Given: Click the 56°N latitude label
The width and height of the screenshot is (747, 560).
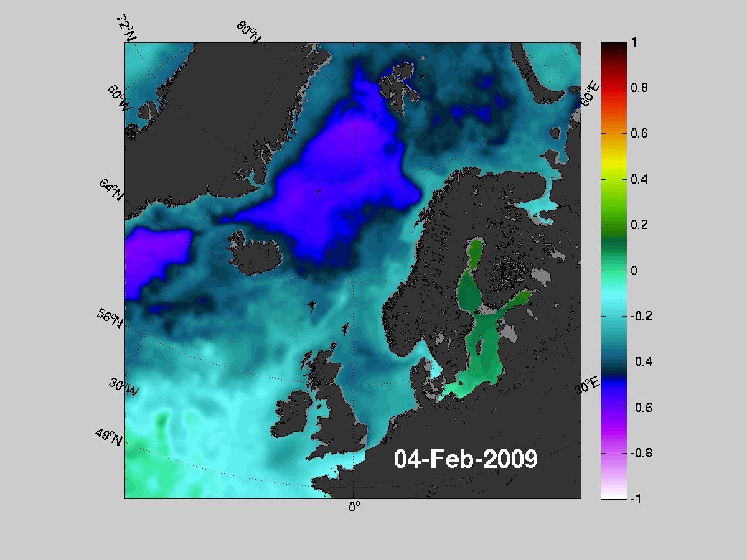Looking at the screenshot, I should [x=110, y=318].
